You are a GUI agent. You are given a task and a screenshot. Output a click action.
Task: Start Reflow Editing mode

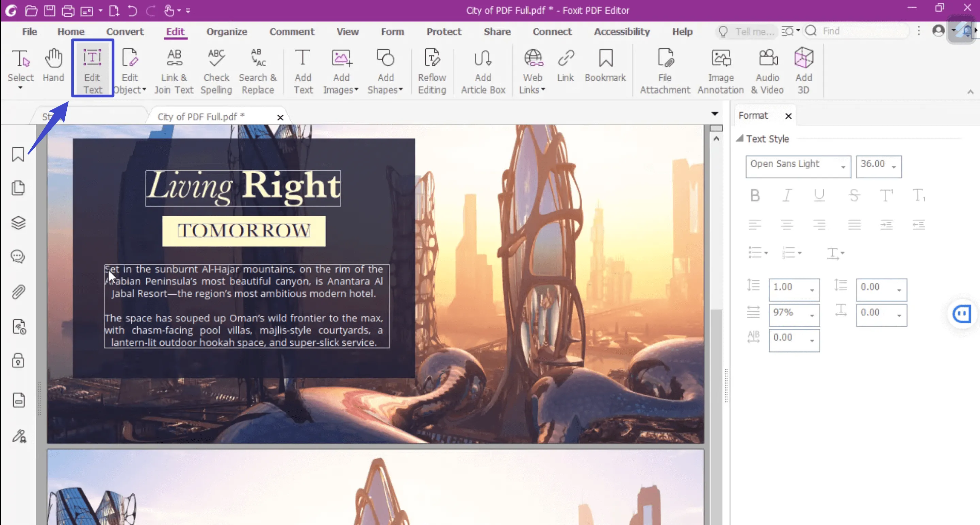tap(432, 70)
